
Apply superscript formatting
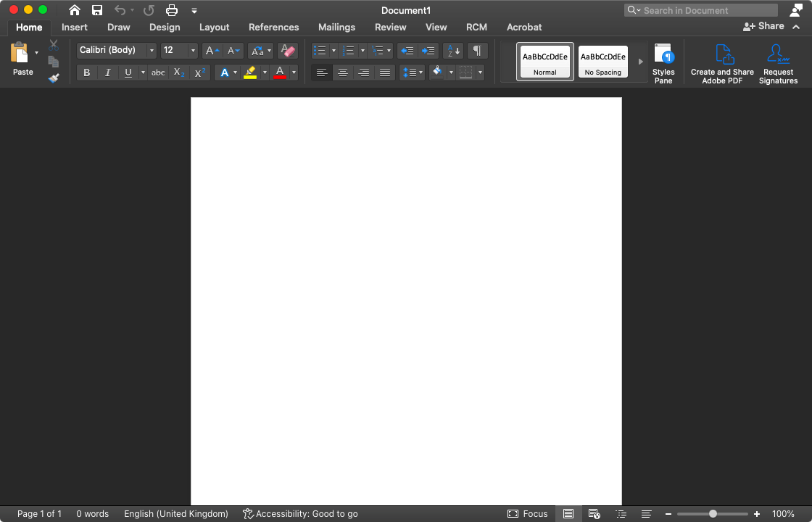coord(200,73)
